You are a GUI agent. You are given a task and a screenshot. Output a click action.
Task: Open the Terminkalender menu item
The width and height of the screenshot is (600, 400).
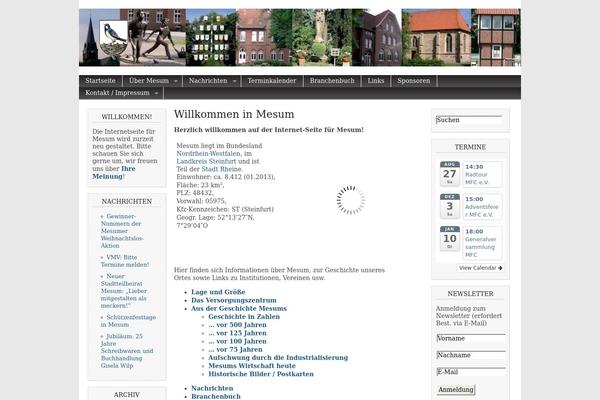tap(272, 81)
